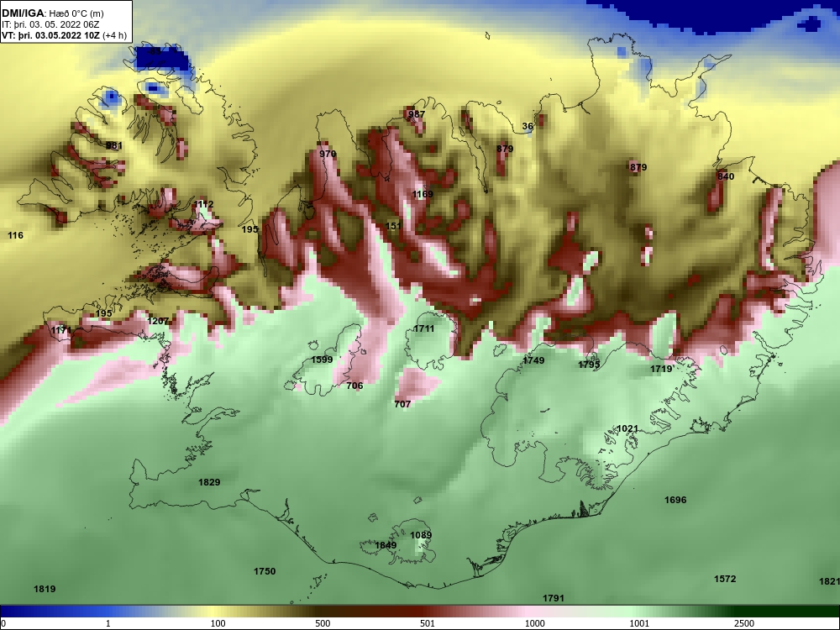Click the legend label 1000
The image size is (840, 630).
pos(535,623)
